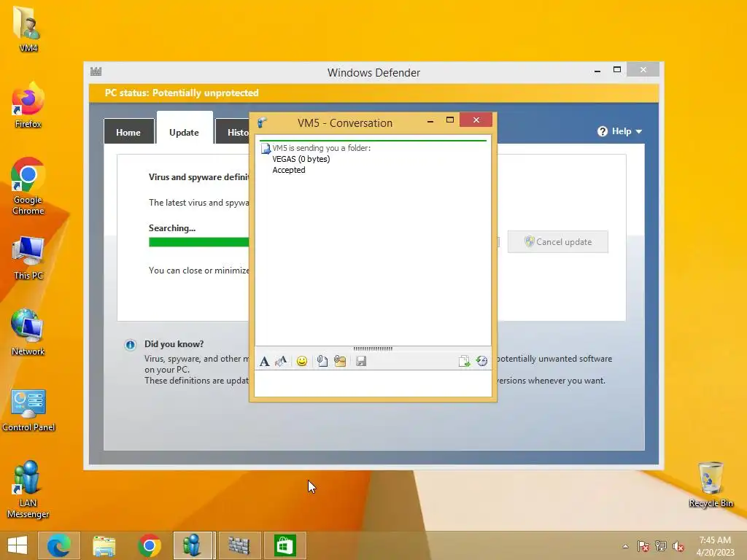Open the Help link in Windows Defender
Image resolution: width=747 pixels, height=560 pixels.
point(622,131)
